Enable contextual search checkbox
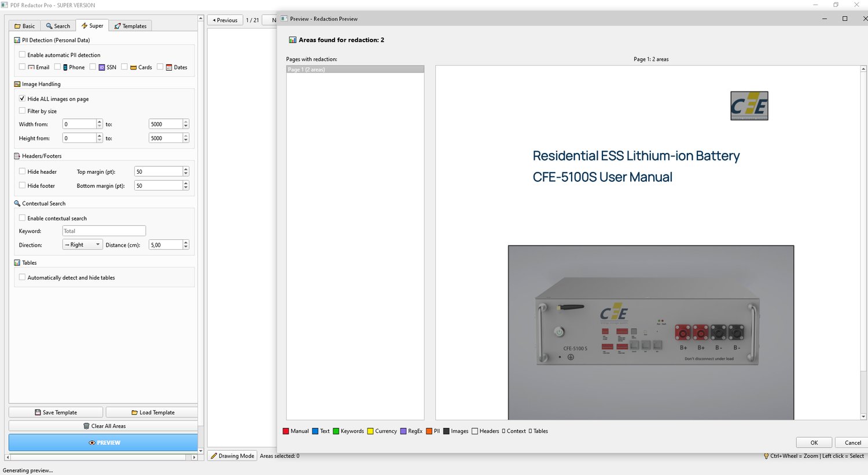Screen dimensions: 868x475 (22, 218)
